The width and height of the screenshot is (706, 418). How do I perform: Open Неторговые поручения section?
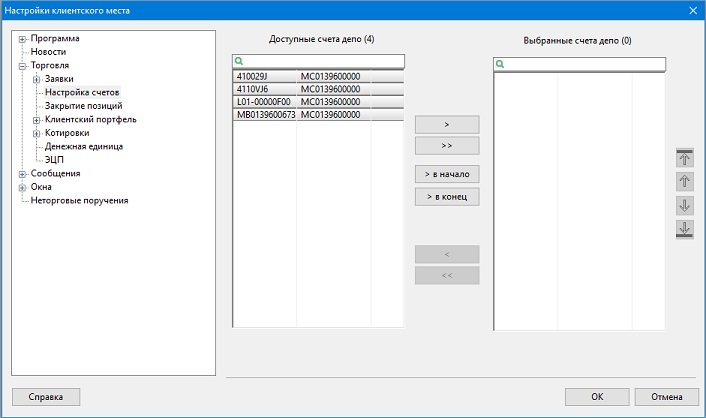tap(79, 200)
